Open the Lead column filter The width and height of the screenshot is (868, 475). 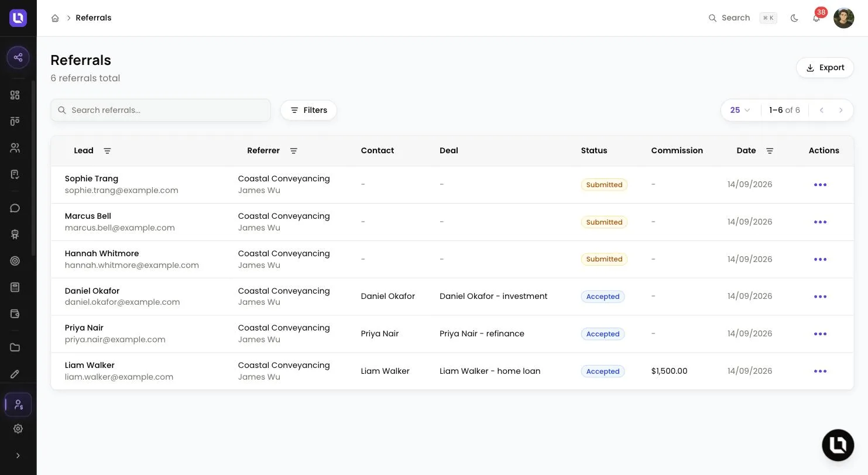107,151
